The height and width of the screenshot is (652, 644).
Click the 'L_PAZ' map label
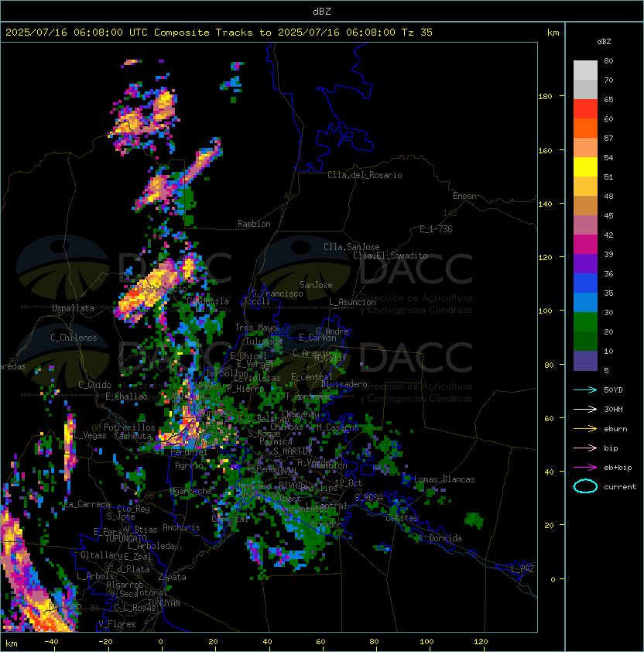[522, 569]
